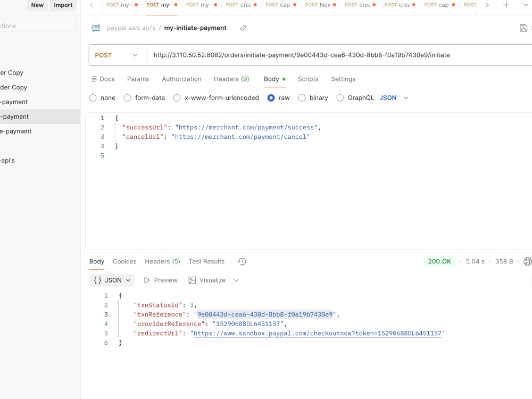Copy request link via chain icon
The height and width of the screenshot is (399, 532).
[243, 28]
